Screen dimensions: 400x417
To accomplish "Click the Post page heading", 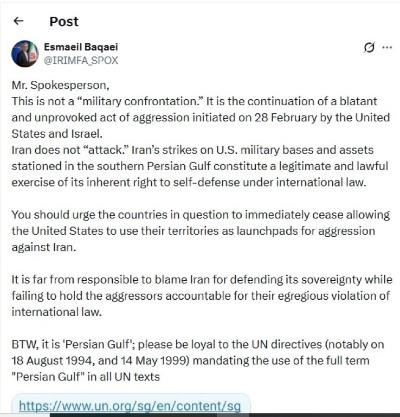I will pyautogui.click(x=64, y=22).
